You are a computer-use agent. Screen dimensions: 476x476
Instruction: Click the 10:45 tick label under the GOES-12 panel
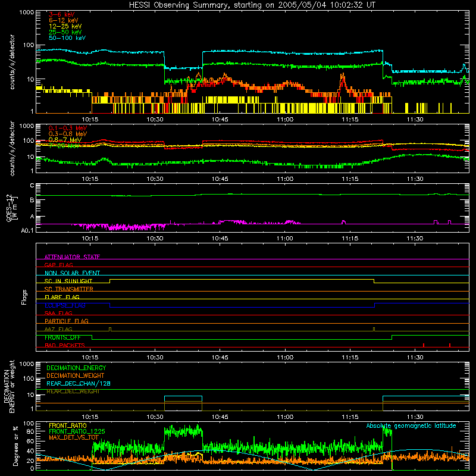[220, 239]
